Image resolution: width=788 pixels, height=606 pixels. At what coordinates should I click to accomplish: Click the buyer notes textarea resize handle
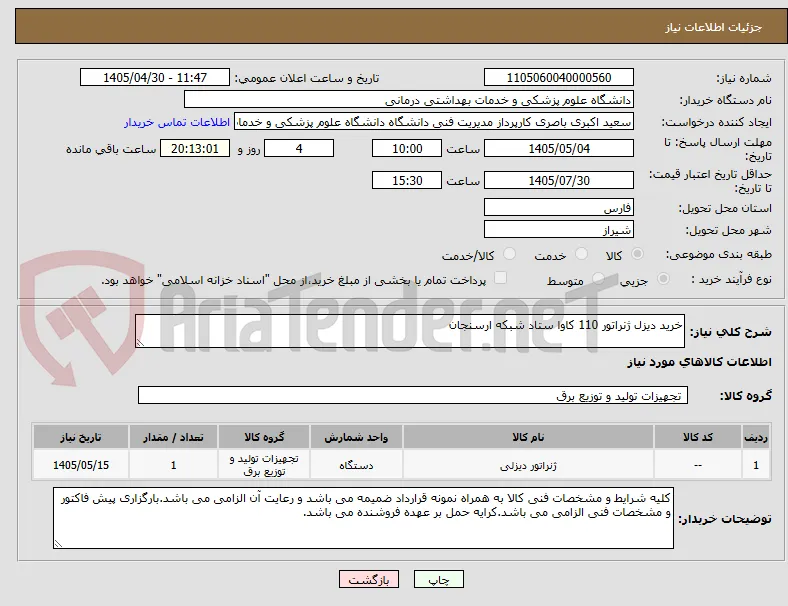pyautogui.click(x=58, y=544)
